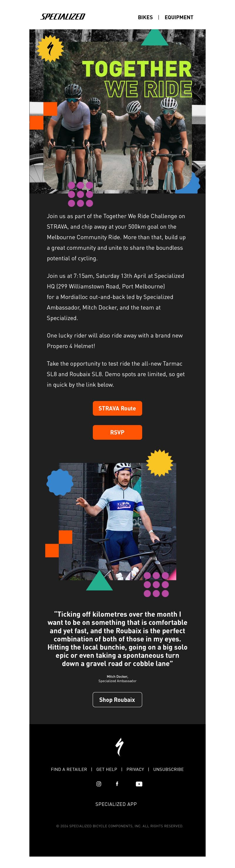Open the Get Help link

pyautogui.click(x=107, y=769)
